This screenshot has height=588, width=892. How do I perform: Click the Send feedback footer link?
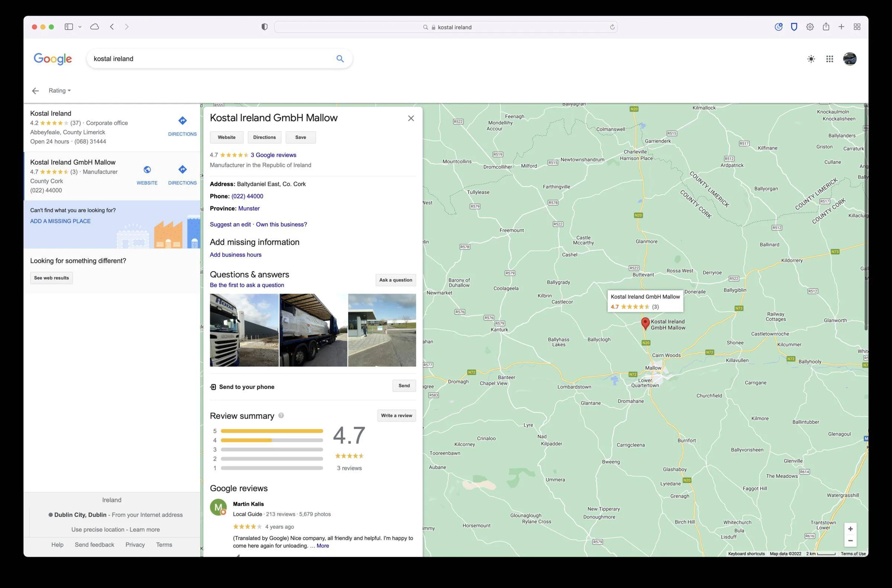(94, 545)
